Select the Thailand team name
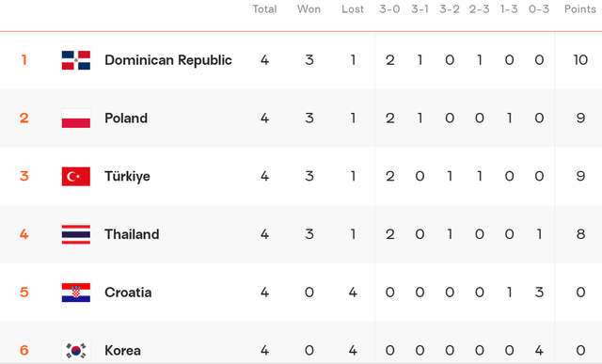The image size is (602, 364). pos(132,234)
